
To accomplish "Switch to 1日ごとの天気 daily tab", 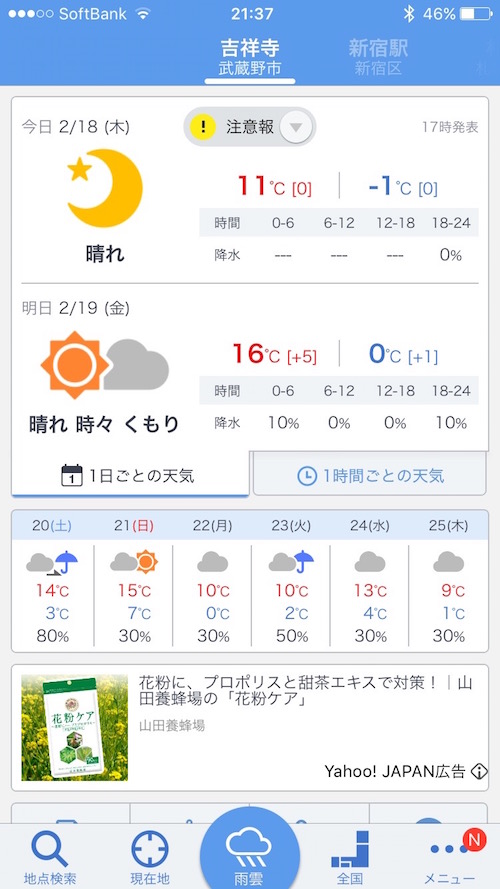I will point(130,475).
